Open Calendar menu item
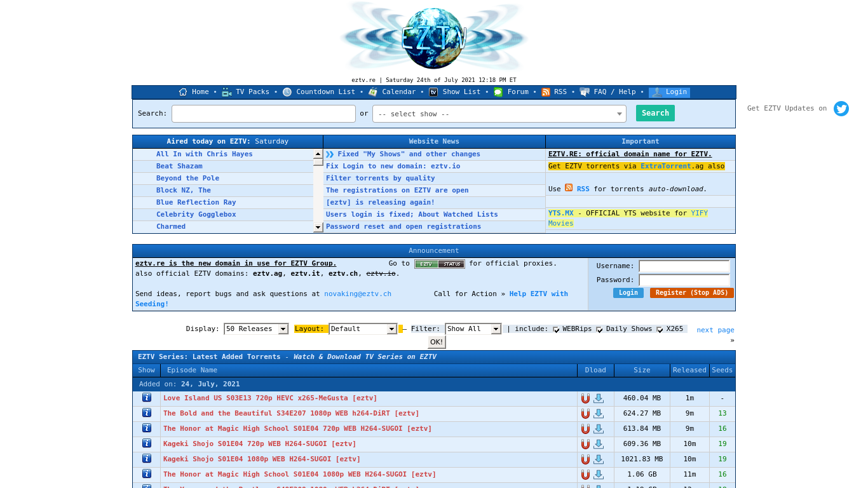 pos(398,92)
